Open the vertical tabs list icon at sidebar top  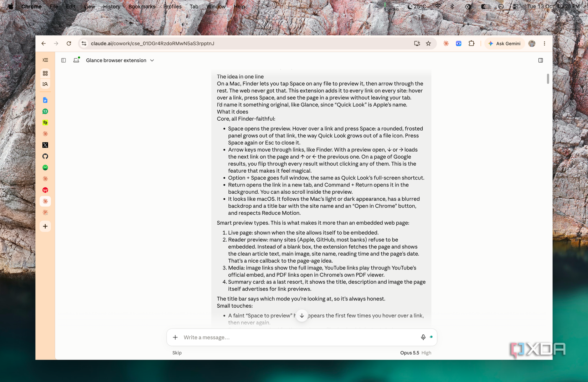[x=45, y=60]
